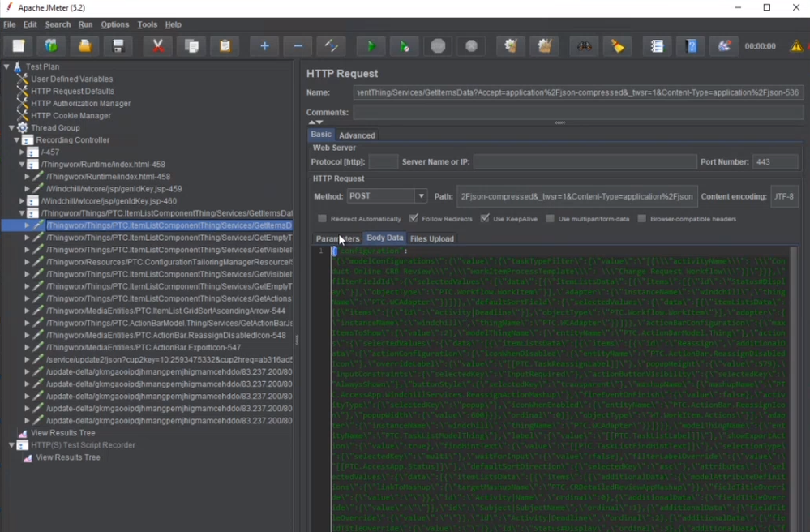810x532 pixels.
Task: Select HTTP Cookie Manager in the tree
Action: (x=70, y=116)
